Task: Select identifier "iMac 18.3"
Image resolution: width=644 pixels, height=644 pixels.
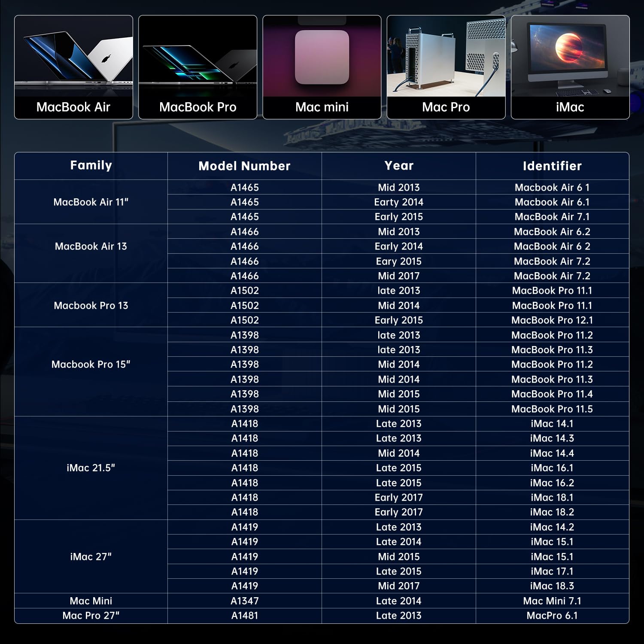Action: pyautogui.click(x=552, y=586)
